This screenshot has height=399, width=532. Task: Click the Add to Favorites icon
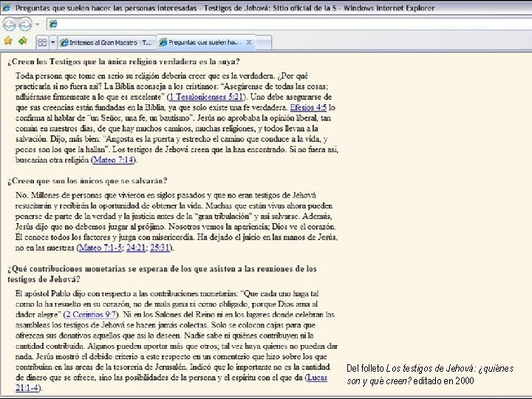[x=23, y=41]
